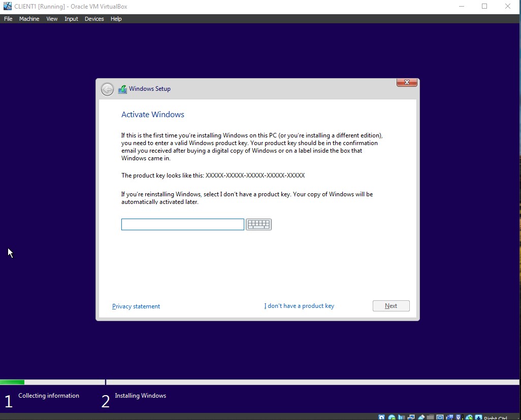Screen dimensions: 521x420
Task: Click virtualization features V status icon
Action: point(460,417)
